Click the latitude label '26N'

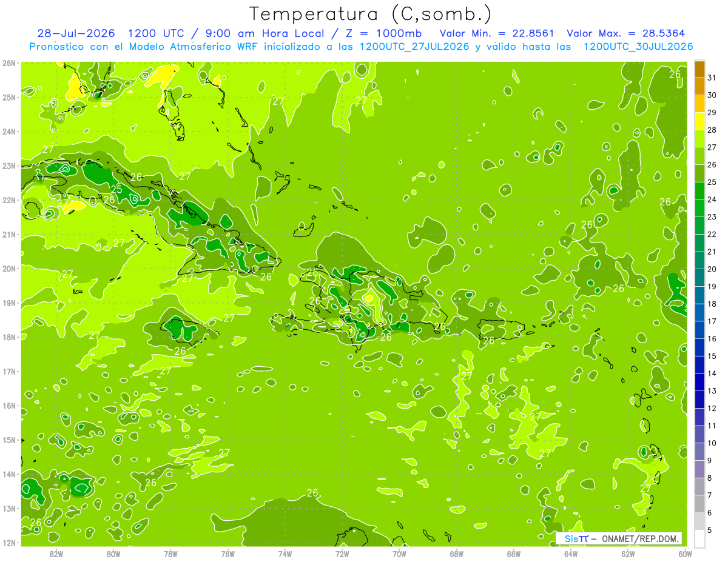click(x=9, y=63)
